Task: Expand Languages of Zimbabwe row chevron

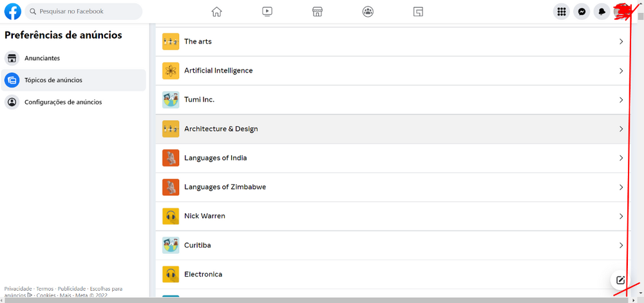Action: pos(621,187)
